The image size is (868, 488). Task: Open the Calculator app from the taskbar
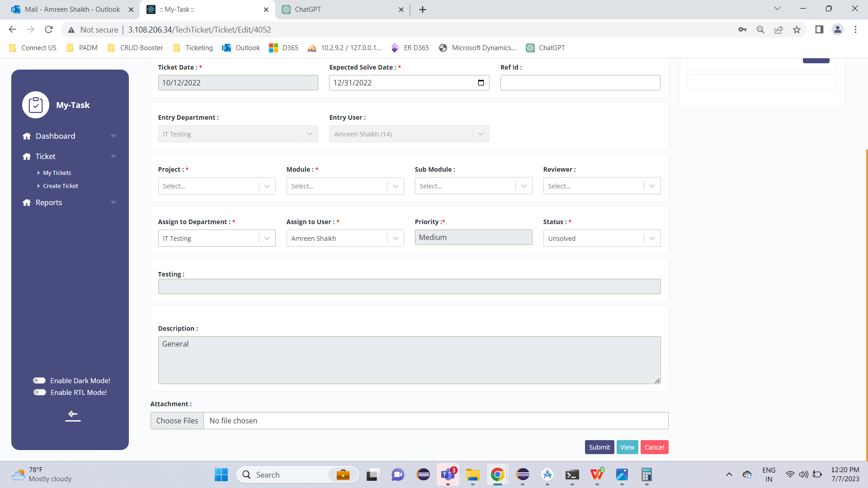[x=646, y=474]
